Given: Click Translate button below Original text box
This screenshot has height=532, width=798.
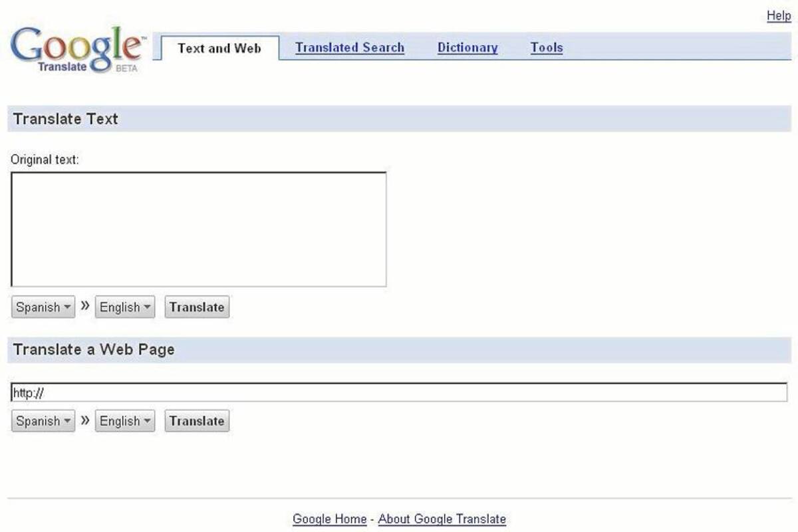Looking at the screenshot, I should coord(197,307).
